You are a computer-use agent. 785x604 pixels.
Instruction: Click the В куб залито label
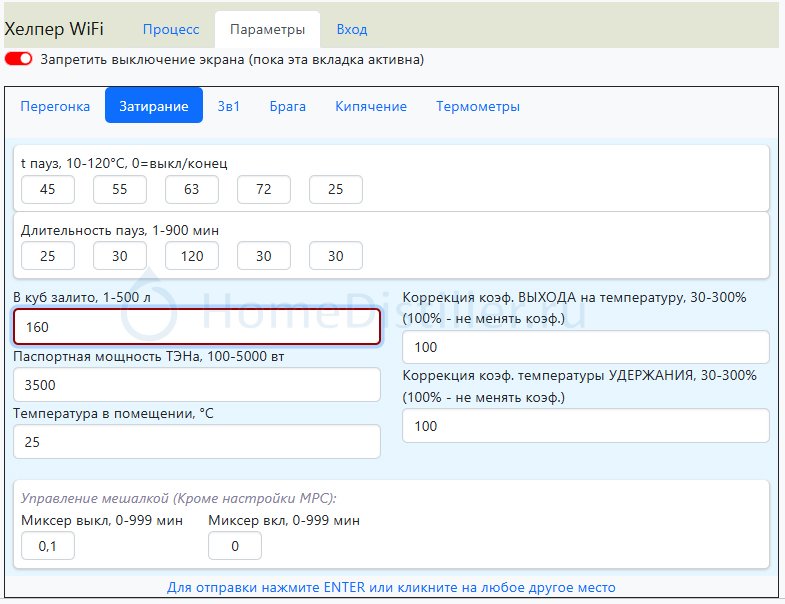click(x=82, y=297)
